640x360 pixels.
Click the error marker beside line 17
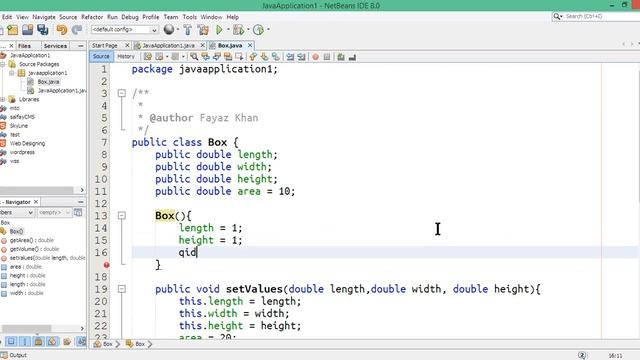point(107,265)
